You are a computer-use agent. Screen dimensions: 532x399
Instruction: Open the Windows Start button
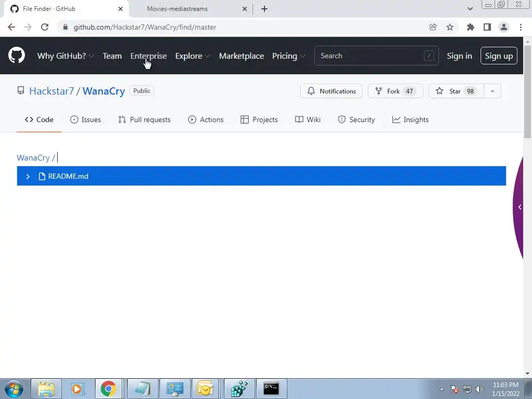point(14,389)
